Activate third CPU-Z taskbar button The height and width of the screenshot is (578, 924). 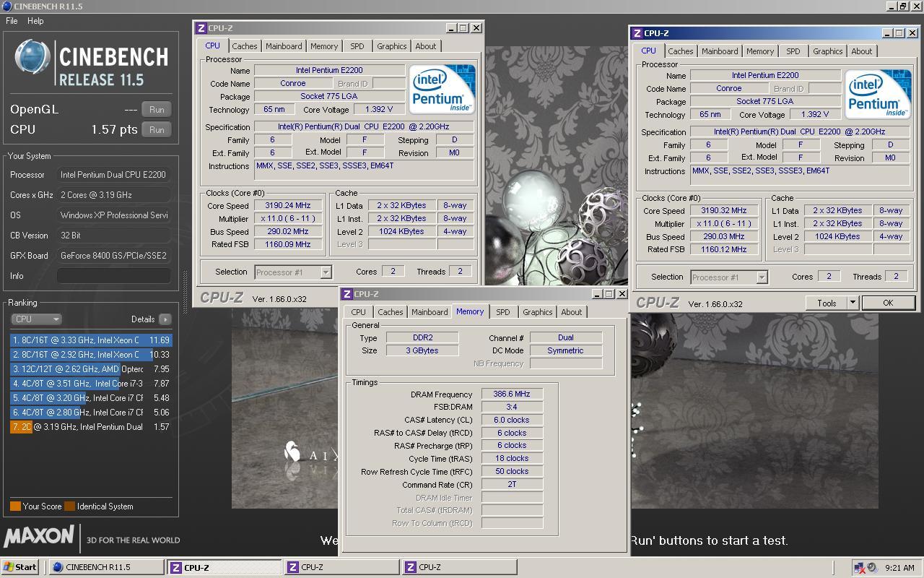click(x=458, y=567)
